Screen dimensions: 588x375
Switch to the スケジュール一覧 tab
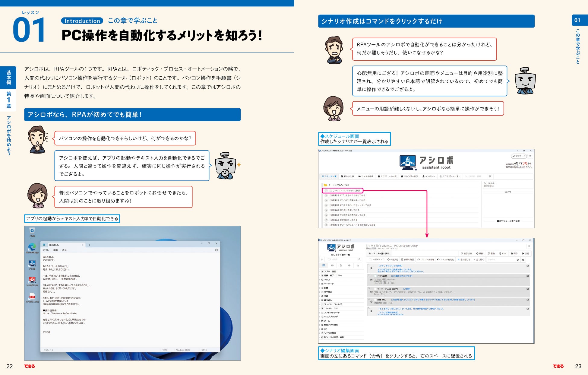click(x=387, y=176)
